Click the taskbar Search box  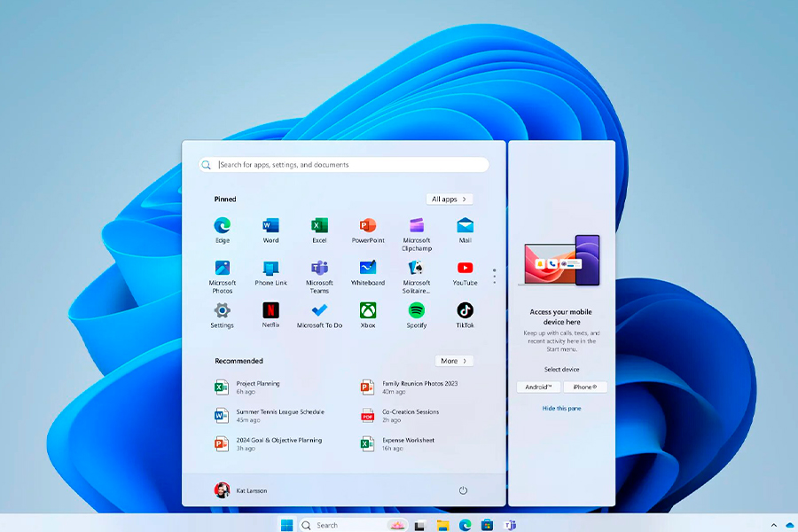pos(353,525)
